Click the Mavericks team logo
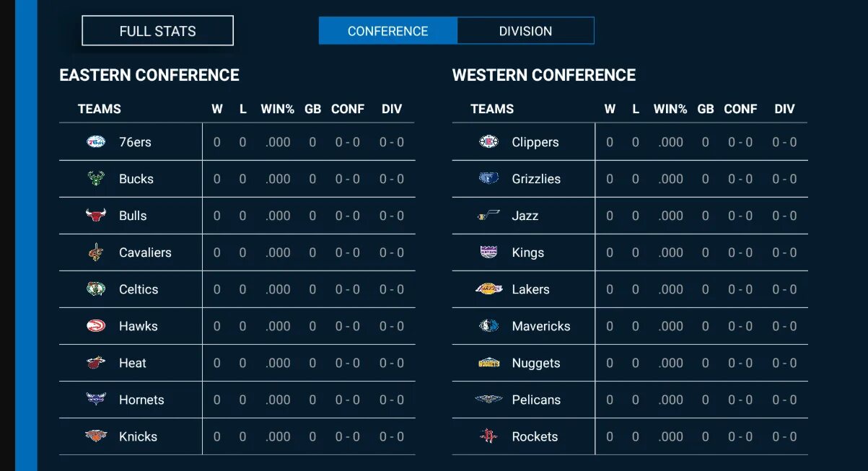The width and height of the screenshot is (868, 471). pyautogui.click(x=488, y=326)
